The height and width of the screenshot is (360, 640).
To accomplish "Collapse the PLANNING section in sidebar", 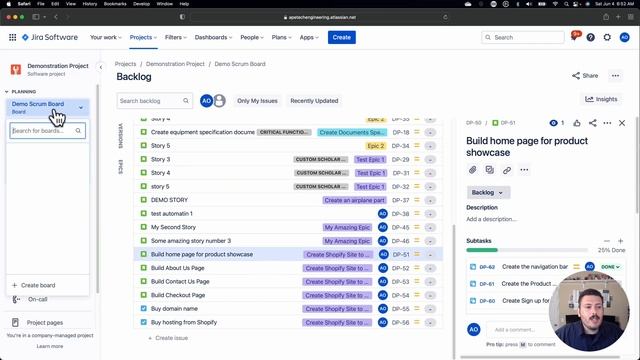I will 21,91.
